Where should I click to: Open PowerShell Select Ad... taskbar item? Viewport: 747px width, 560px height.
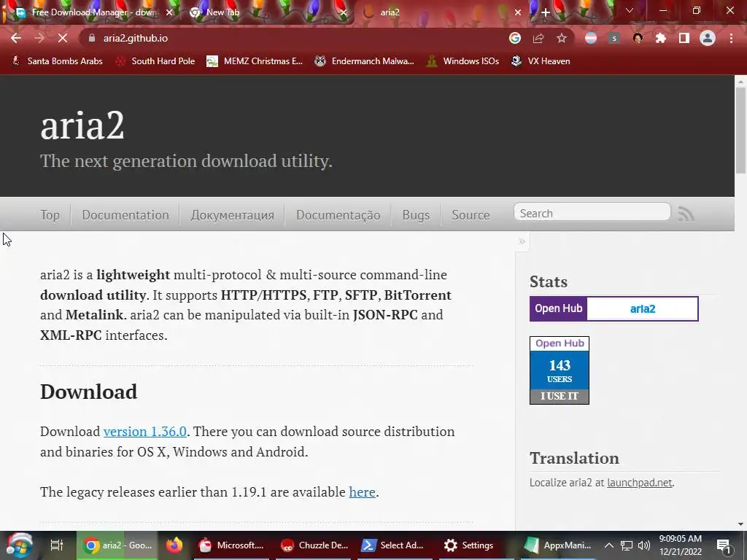pos(394,545)
